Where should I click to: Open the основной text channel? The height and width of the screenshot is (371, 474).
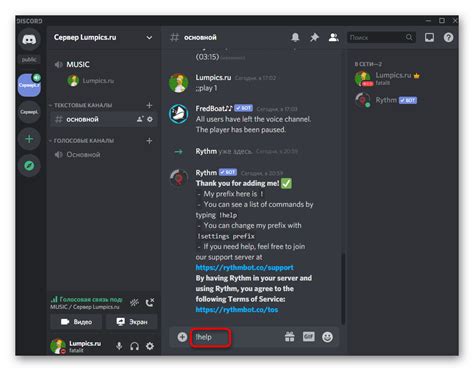103,119
